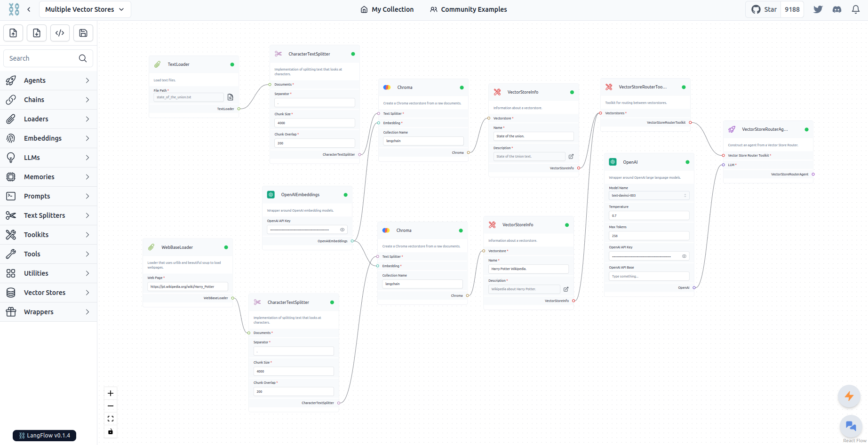Click the lightning build button
Viewport: 868px width, 445px height.
pyautogui.click(x=849, y=396)
